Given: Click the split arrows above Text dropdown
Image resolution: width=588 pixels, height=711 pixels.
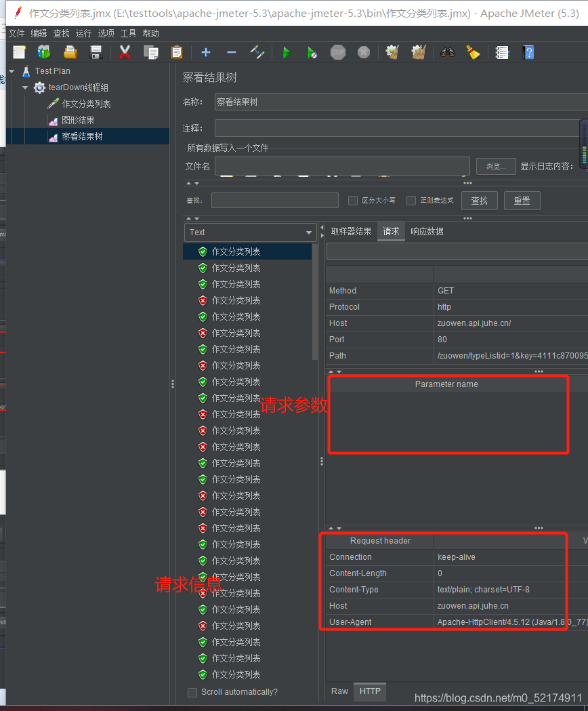Looking at the screenshot, I should point(192,218).
